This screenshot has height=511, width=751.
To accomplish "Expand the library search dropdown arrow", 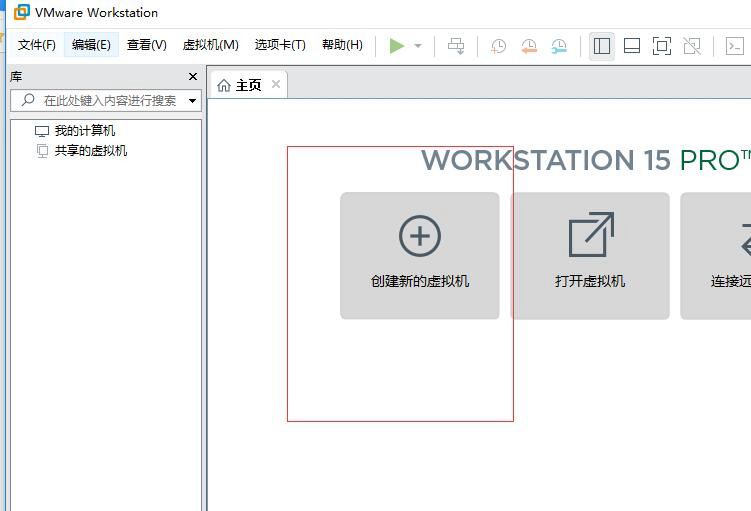I will coord(193,101).
